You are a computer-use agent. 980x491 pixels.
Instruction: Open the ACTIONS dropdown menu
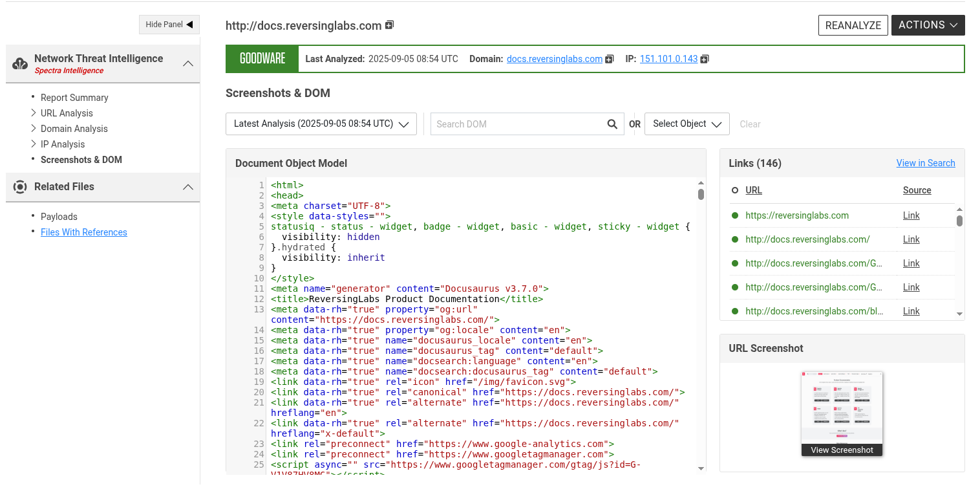click(x=928, y=25)
